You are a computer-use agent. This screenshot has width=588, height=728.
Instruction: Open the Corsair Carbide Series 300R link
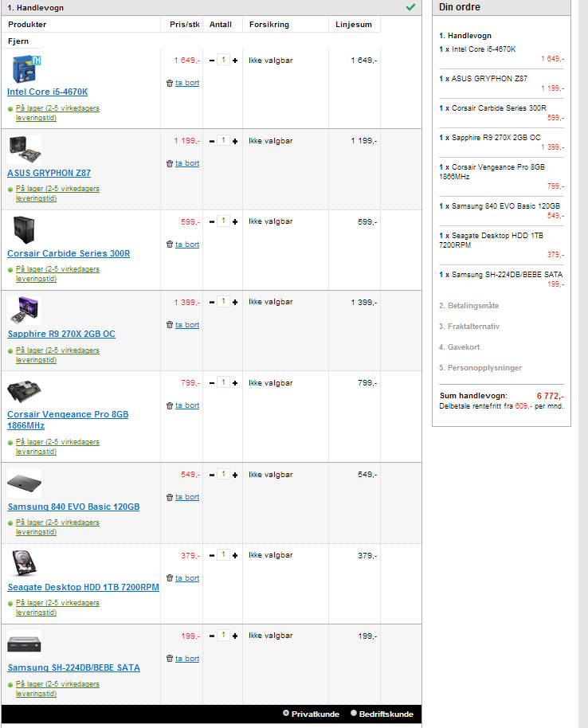69,253
